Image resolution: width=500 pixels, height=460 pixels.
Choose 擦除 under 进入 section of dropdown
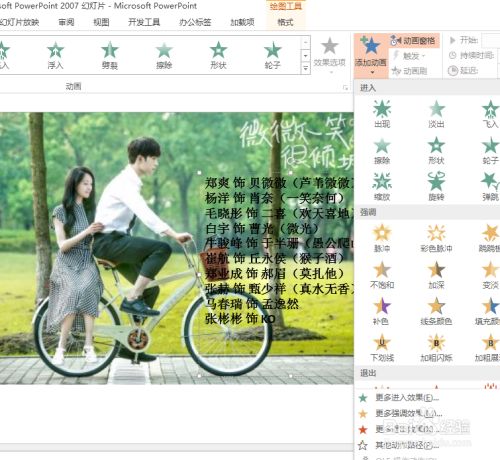[382, 151]
